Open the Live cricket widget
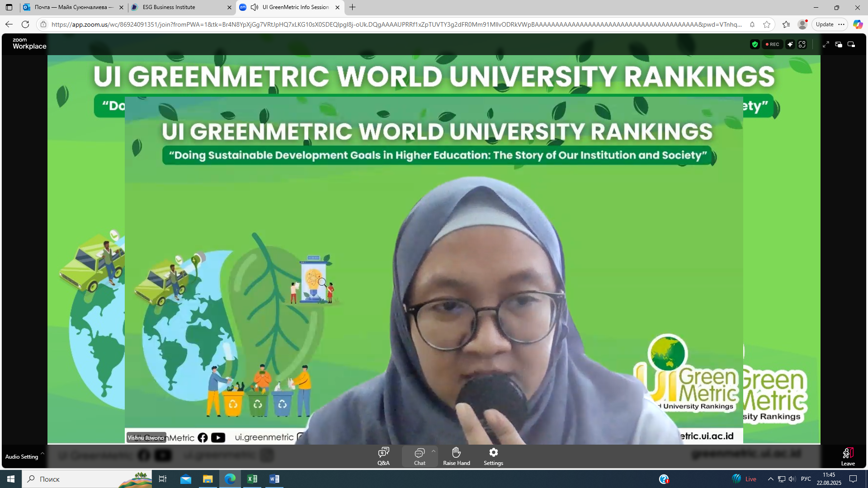This screenshot has width=868, height=488. click(x=744, y=479)
